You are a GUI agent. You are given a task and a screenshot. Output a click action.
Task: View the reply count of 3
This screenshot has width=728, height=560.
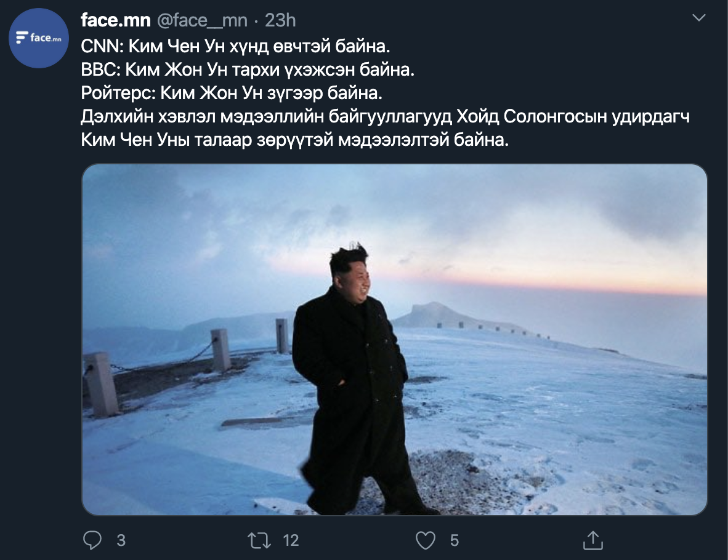pyautogui.click(x=121, y=540)
